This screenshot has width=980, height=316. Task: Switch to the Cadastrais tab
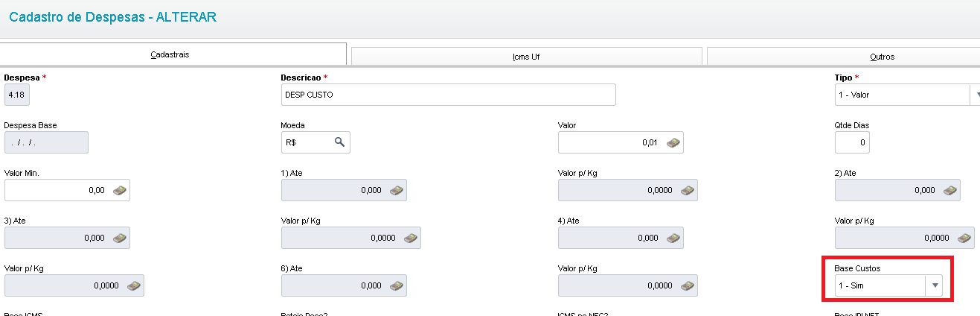173,55
